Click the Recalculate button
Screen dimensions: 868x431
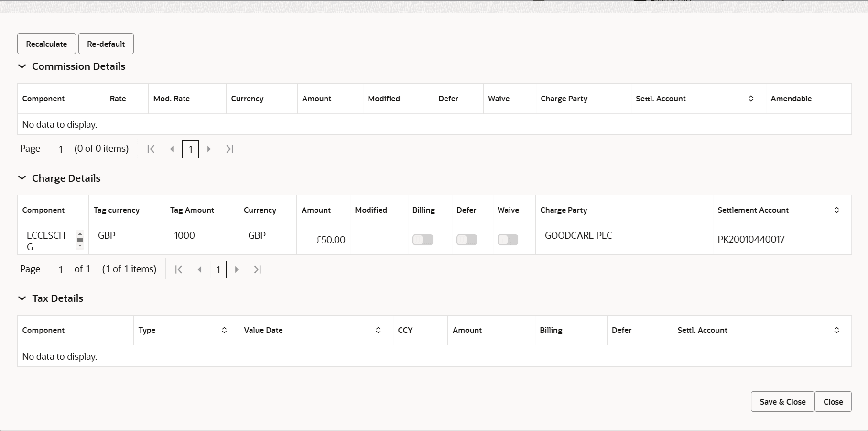[x=46, y=44]
